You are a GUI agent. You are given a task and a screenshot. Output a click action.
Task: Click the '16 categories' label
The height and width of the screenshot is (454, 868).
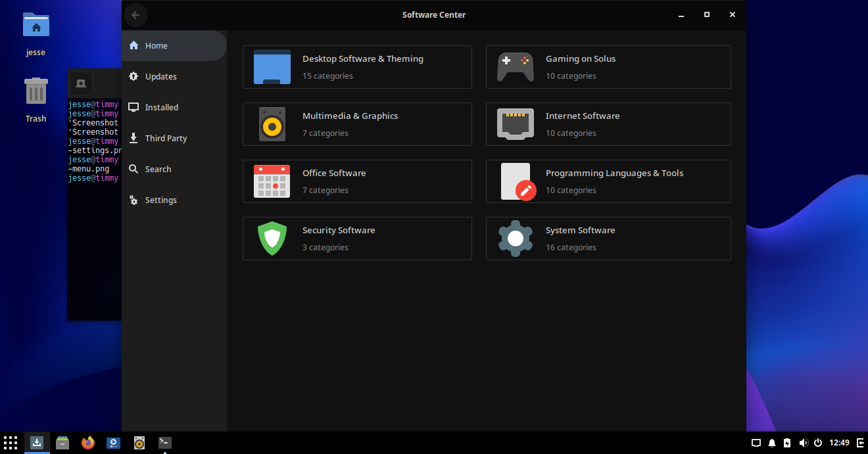coord(571,248)
